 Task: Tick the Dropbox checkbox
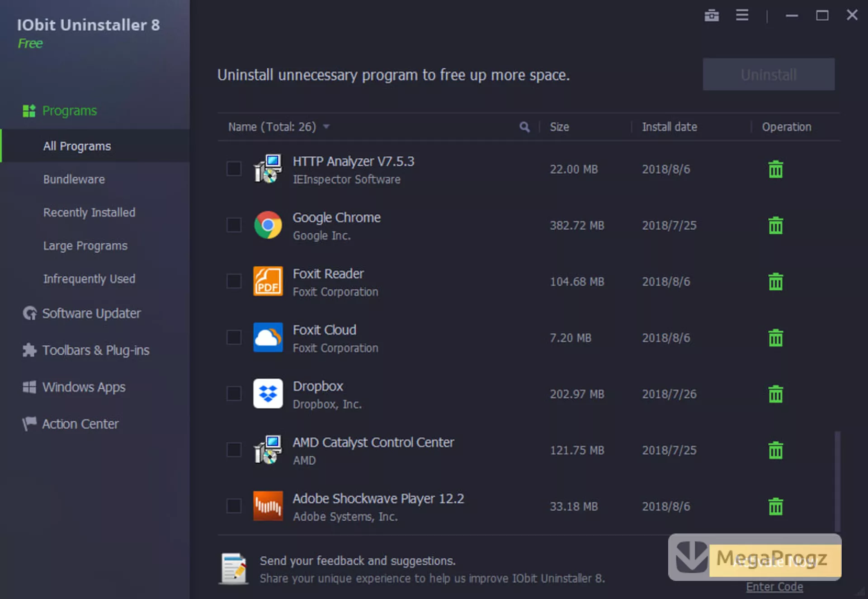234,393
